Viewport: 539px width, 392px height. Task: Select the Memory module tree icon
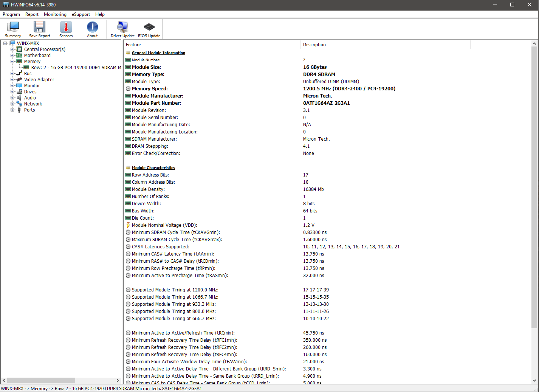click(19, 61)
